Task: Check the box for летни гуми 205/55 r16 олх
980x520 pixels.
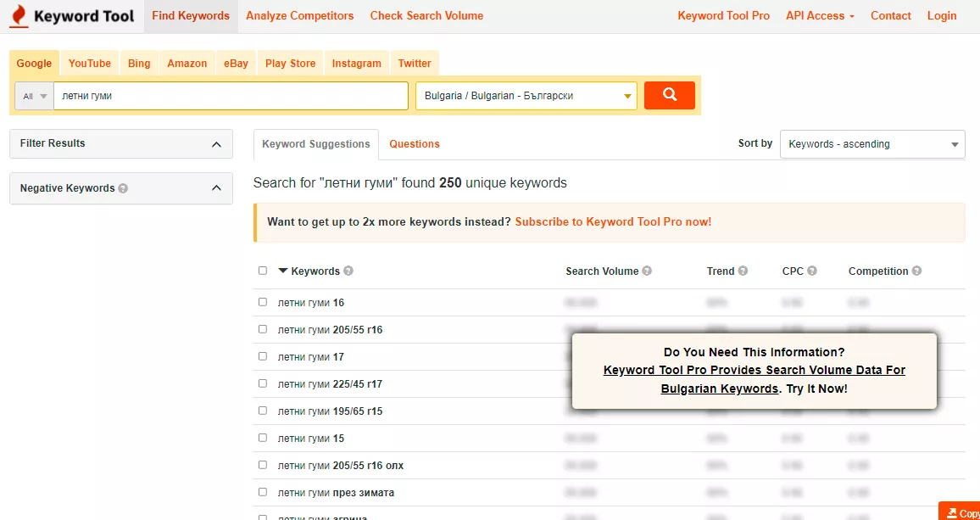Action: [263, 465]
